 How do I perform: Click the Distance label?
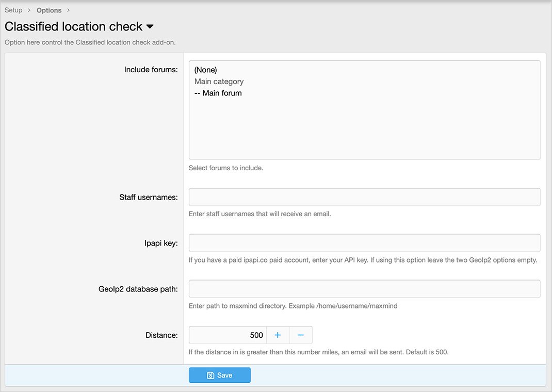coord(161,335)
